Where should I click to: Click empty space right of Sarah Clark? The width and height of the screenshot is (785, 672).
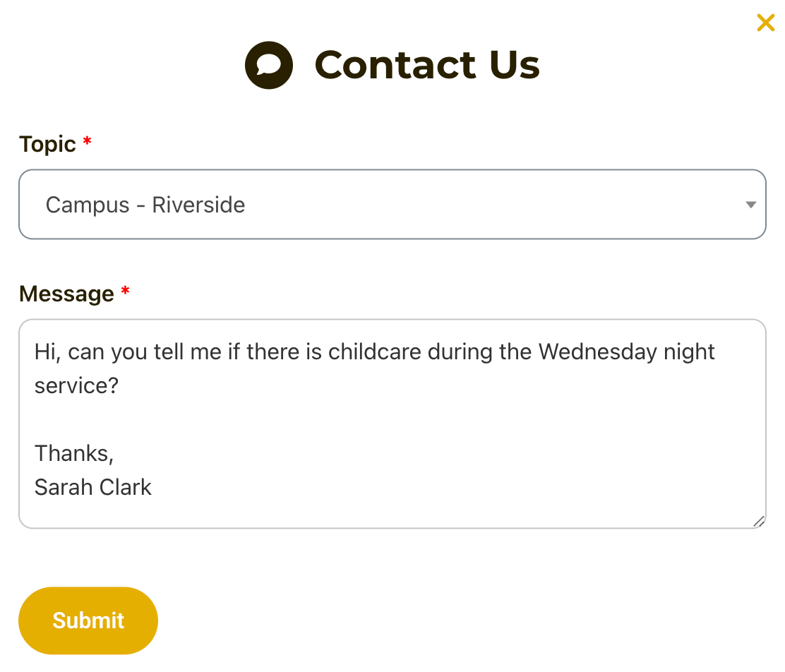coord(424,487)
